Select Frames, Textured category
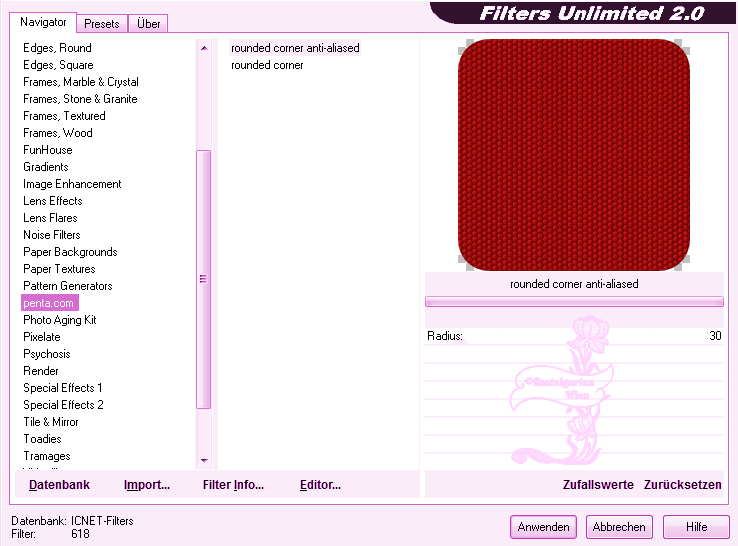This screenshot has height=546, width=738. (64, 116)
